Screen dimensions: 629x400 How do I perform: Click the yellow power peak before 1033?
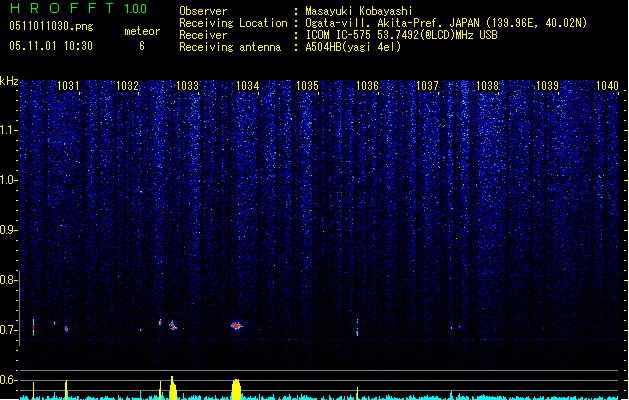tap(173, 388)
